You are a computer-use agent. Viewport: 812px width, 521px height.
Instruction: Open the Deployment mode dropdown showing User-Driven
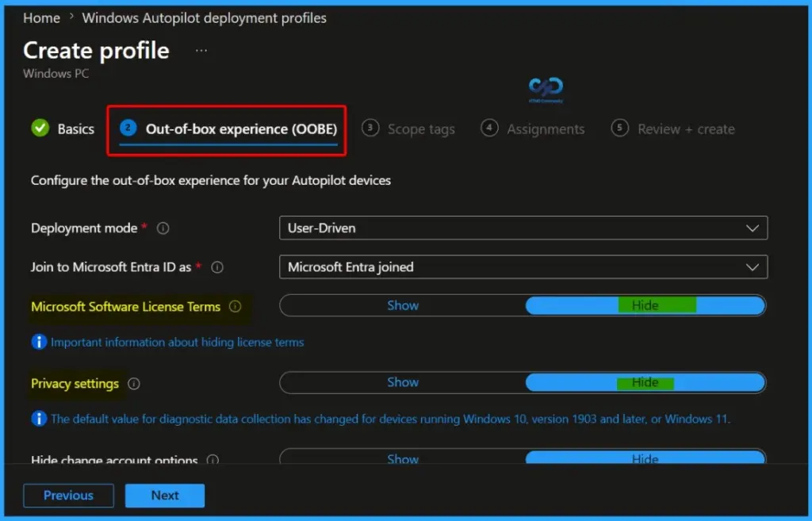tap(523, 228)
